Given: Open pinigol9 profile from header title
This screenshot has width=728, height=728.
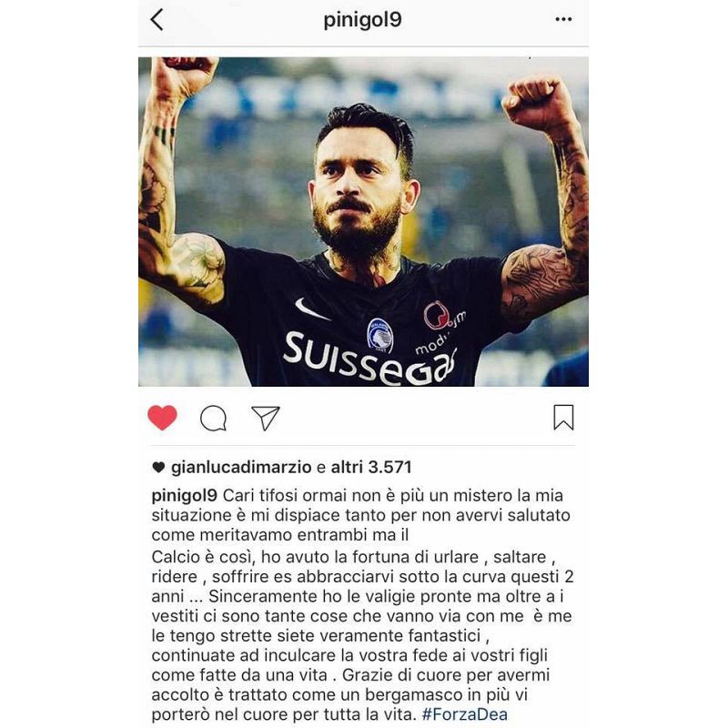Looking at the screenshot, I should (362, 20).
